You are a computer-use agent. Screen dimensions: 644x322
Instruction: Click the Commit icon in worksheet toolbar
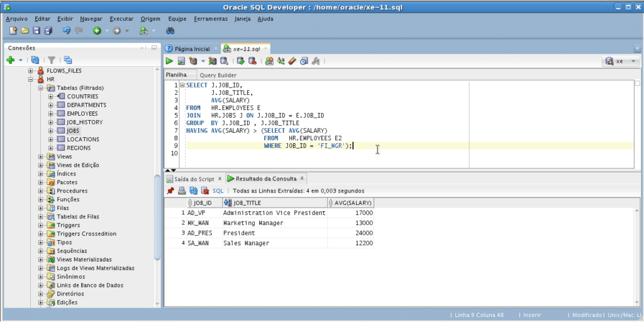[240, 61]
